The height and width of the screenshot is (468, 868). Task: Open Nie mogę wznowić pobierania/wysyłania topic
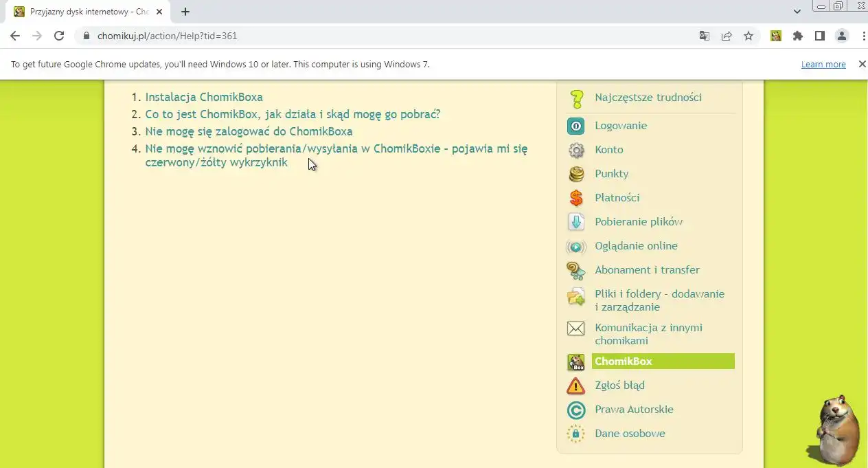336,155
